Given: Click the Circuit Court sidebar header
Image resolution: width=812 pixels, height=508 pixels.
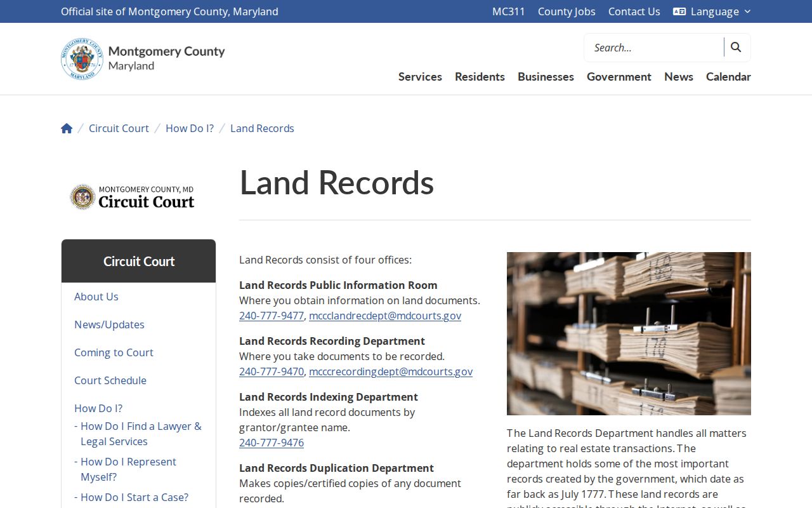Looking at the screenshot, I should pos(138,261).
